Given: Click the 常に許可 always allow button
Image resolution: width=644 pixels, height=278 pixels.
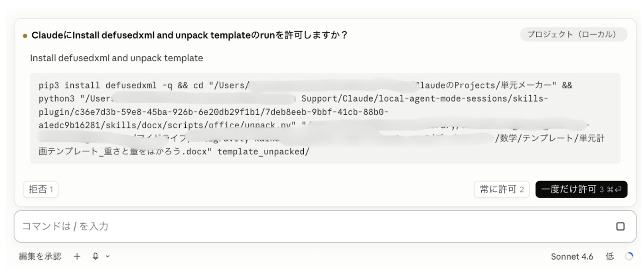Looking at the screenshot, I should click(502, 189).
